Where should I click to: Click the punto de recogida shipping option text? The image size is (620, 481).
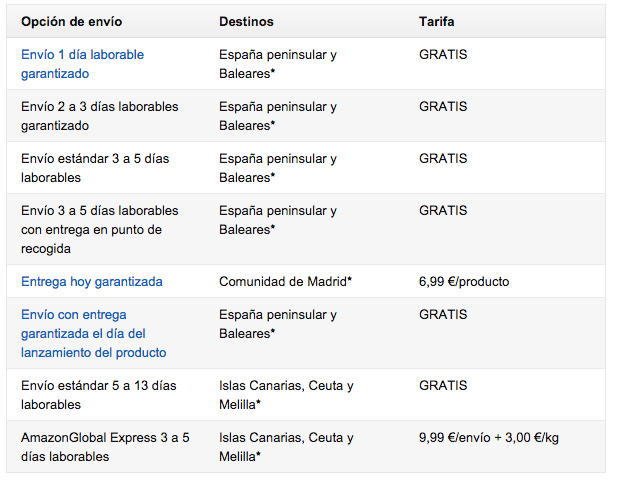99,229
